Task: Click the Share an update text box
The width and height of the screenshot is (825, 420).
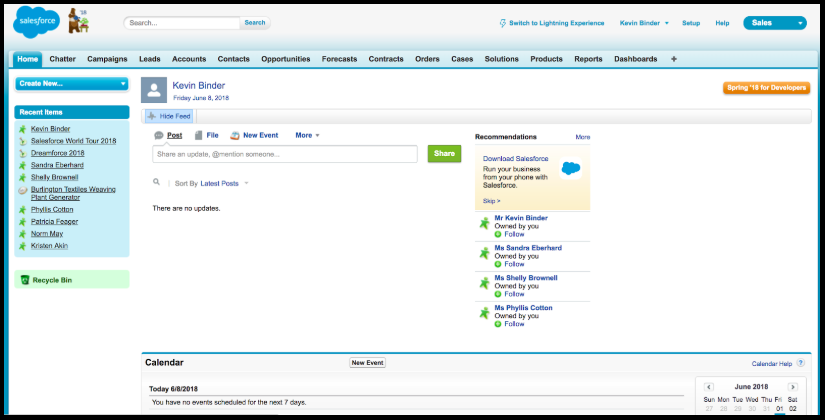Action: click(285, 154)
